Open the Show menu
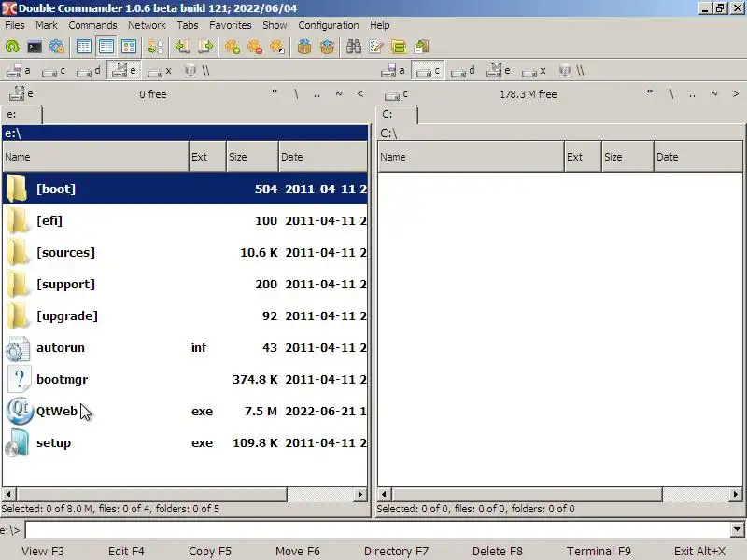This screenshot has height=560, width=747. pos(275,25)
